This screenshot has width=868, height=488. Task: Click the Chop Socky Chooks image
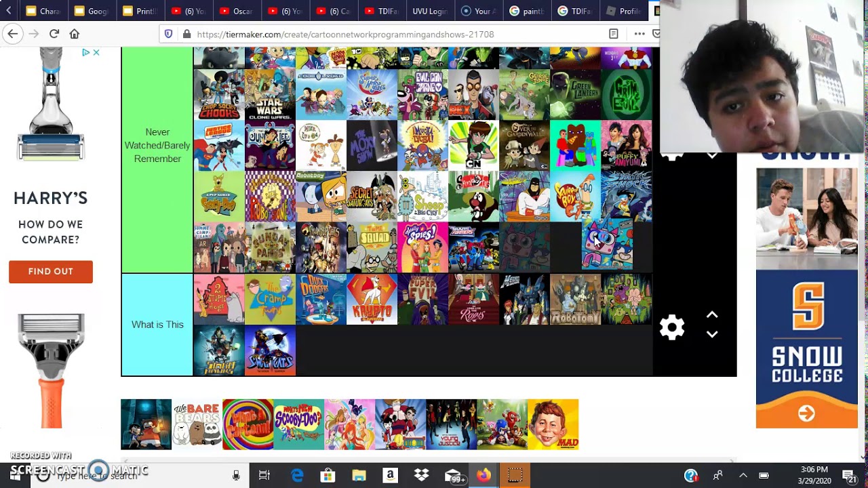(219, 95)
